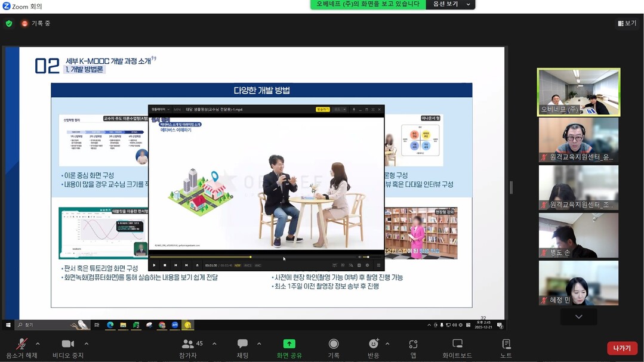Expand video options arrow next to 비디오 중지
The height and width of the screenshot is (362, 644).
point(87,344)
